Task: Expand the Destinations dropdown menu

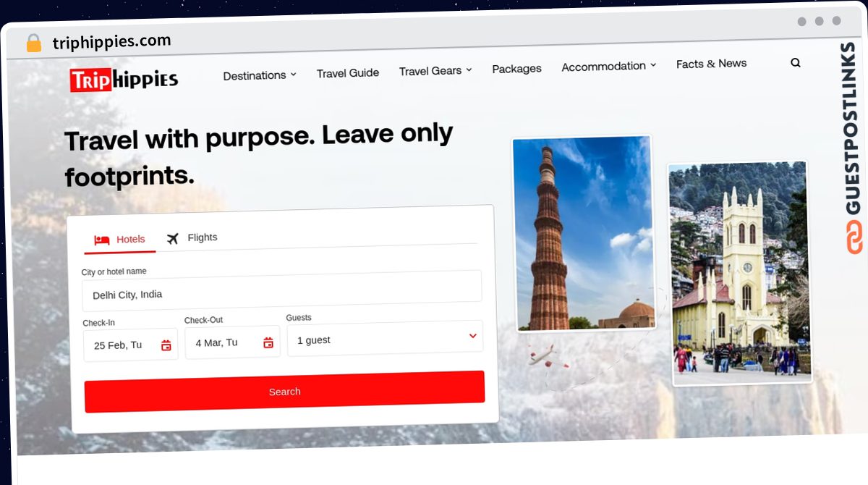Action: 260,75
